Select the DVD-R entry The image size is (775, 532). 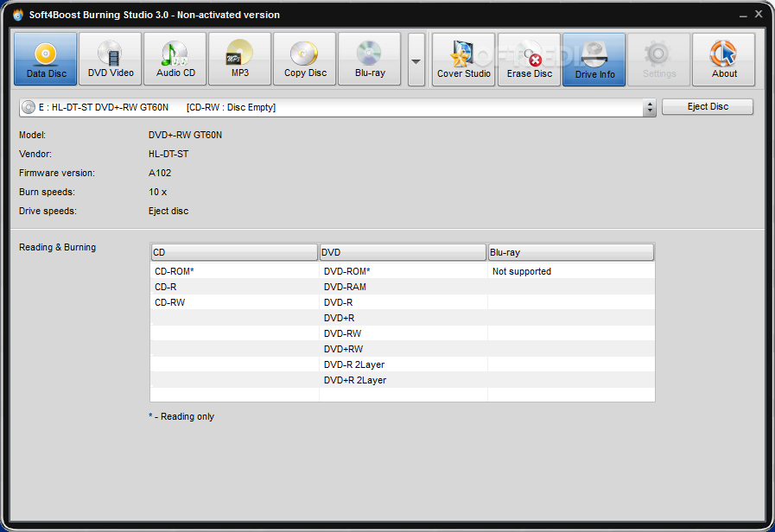[338, 302]
